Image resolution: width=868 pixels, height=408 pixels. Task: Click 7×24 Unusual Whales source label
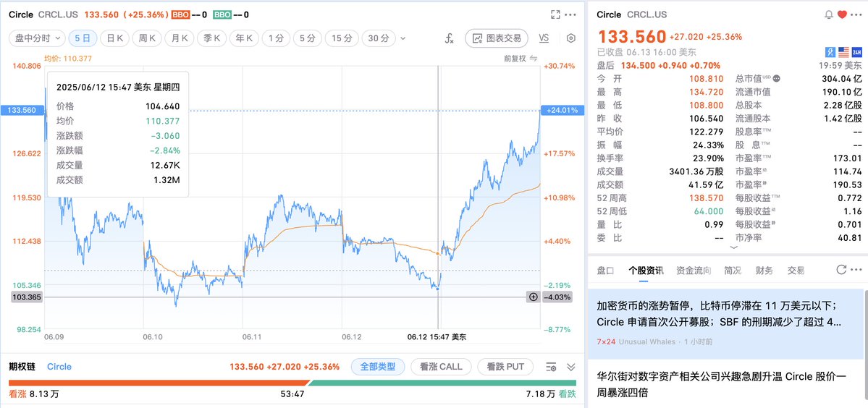(x=636, y=341)
